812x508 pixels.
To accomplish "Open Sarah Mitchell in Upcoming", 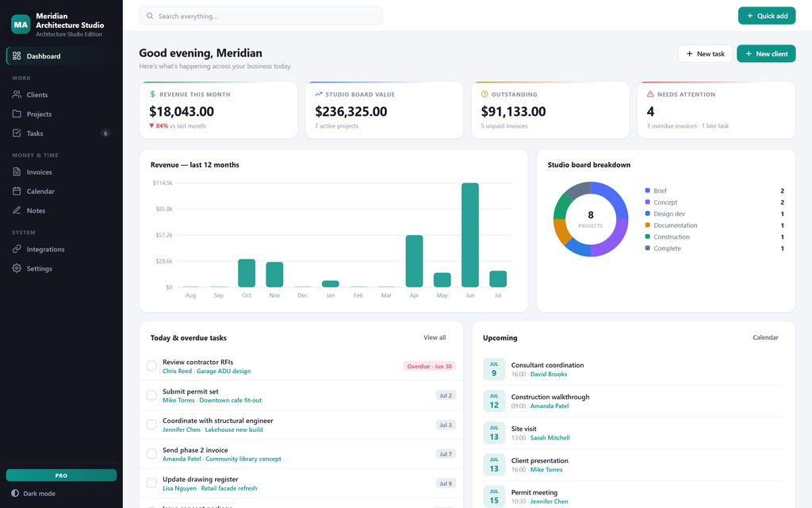I will coord(550,438).
